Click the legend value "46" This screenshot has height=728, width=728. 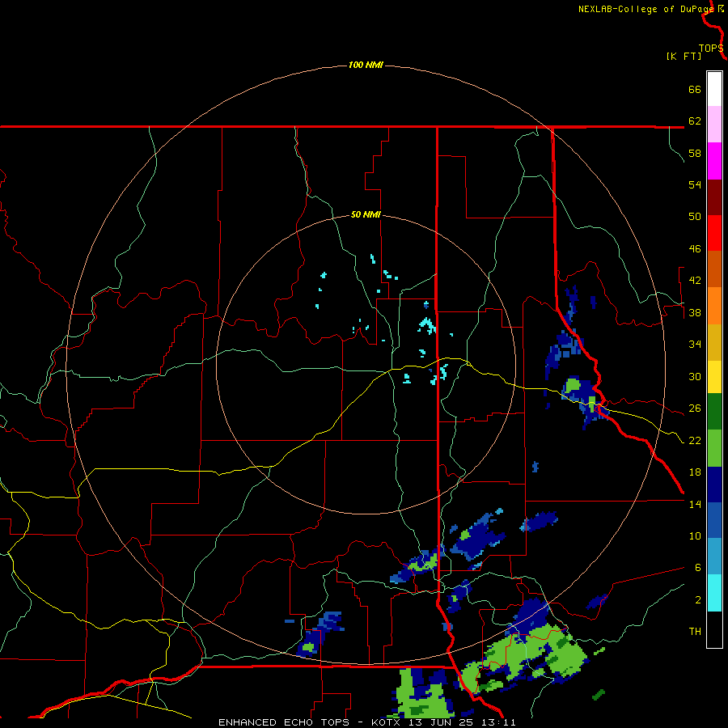[x=695, y=249]
